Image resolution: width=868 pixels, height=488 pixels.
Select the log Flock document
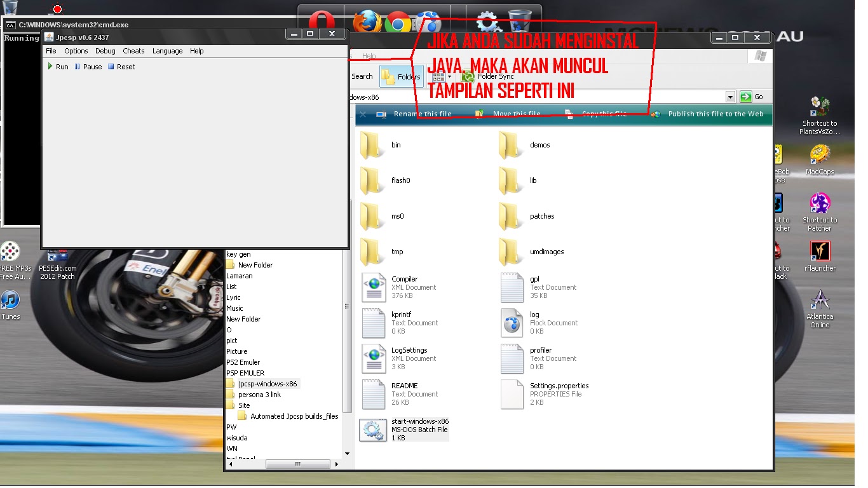(539, 323)
